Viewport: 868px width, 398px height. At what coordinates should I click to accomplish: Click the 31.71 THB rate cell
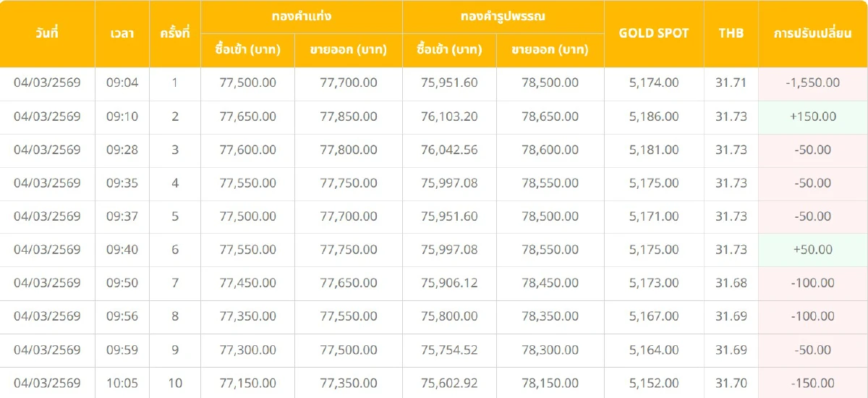[731, 82]
